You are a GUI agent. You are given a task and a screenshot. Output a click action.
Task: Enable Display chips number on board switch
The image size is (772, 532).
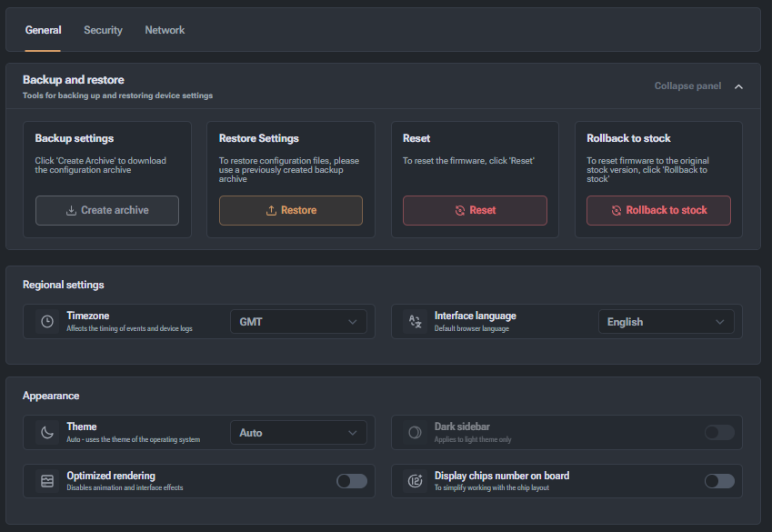click(719, 481)
